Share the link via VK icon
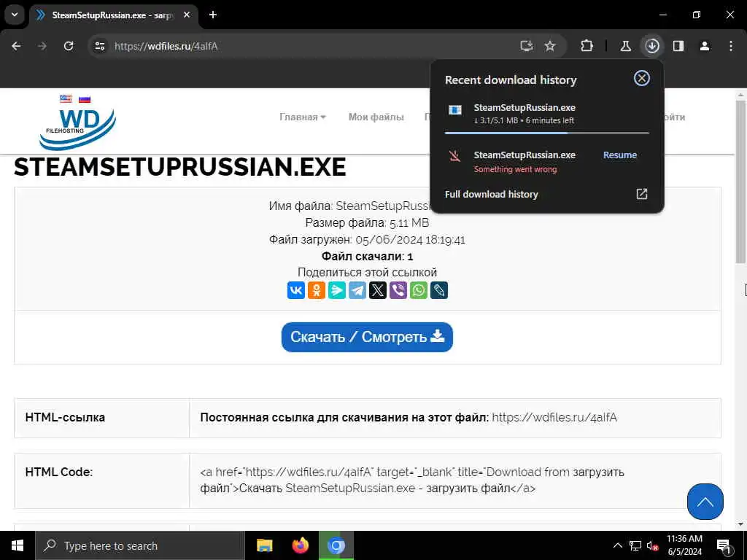747x560 pixels. 296,290
